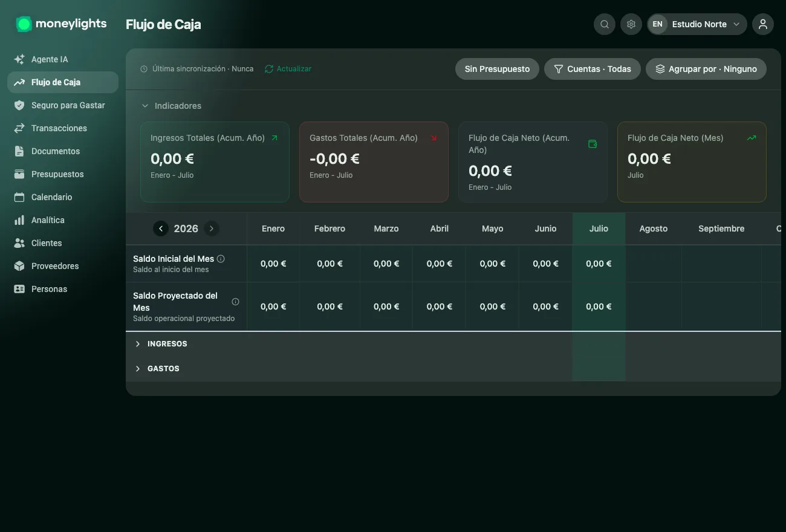Click the Personas ID card icon
Viewport: 786px width, 532px height.
point(19,289)
